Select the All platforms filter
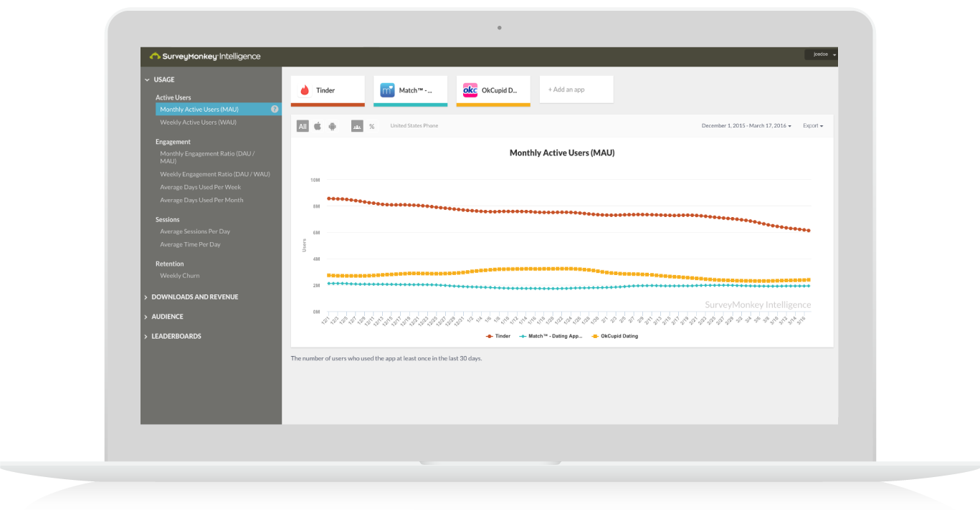The height and width of the screenshot is (510, 980). pos(303,126)
